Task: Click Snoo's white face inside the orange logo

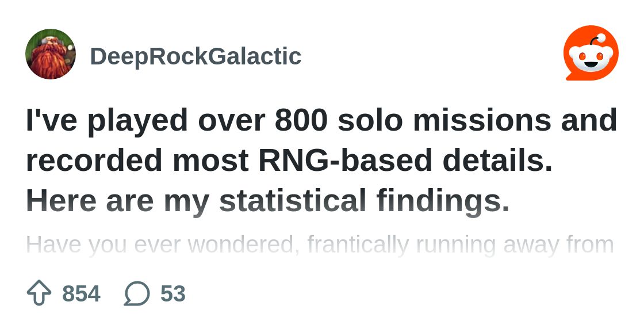Action: tap(591, 59)
